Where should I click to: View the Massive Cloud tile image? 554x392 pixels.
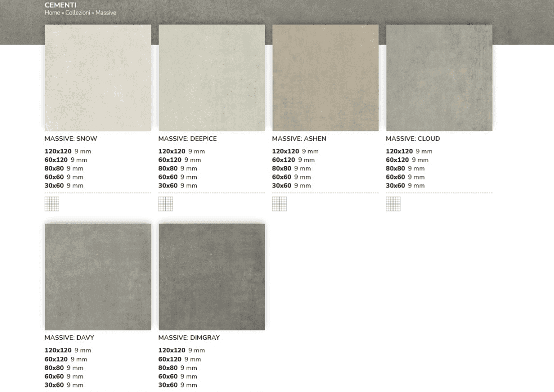(439, 78)
